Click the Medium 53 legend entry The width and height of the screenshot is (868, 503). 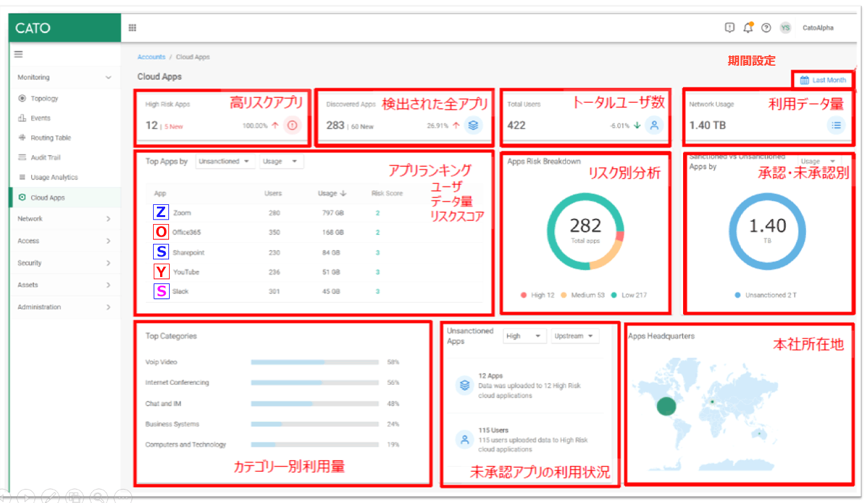[582, 296]
